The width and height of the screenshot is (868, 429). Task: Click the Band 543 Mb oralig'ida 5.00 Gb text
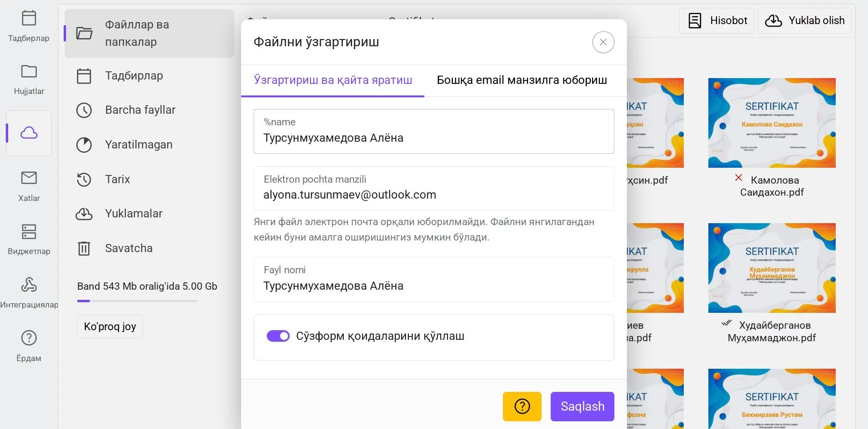click(147, 286)
